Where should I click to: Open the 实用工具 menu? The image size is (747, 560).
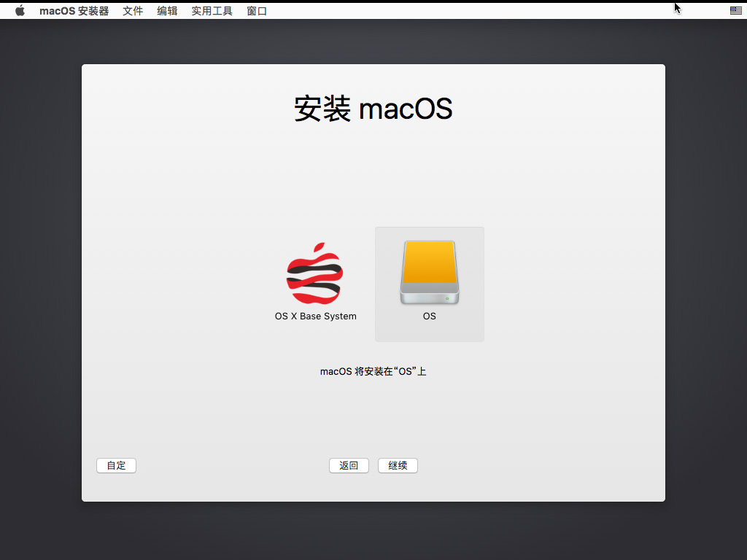tap(212, 11)
